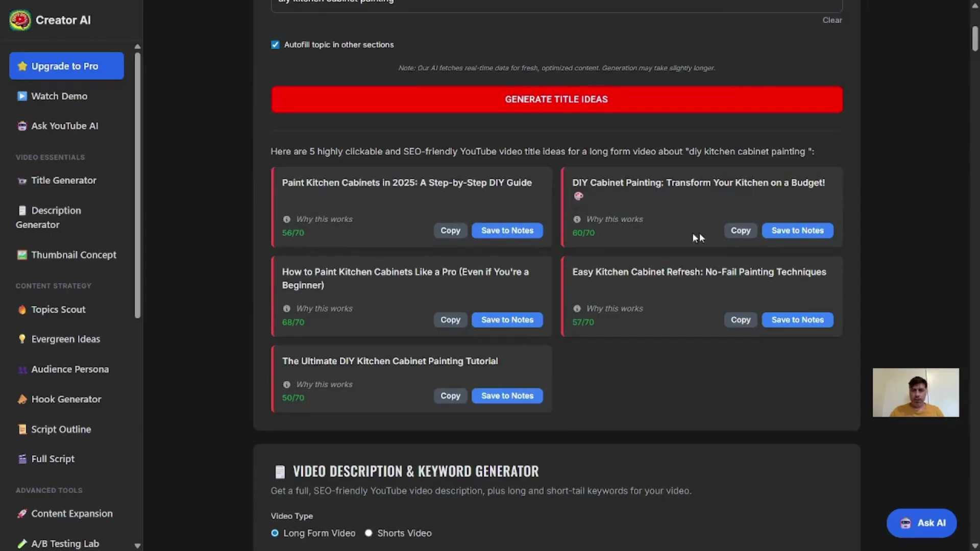This screenshot has width=980, height=551.
Task: Open Script Outline in sidebar
Action: 61,430
